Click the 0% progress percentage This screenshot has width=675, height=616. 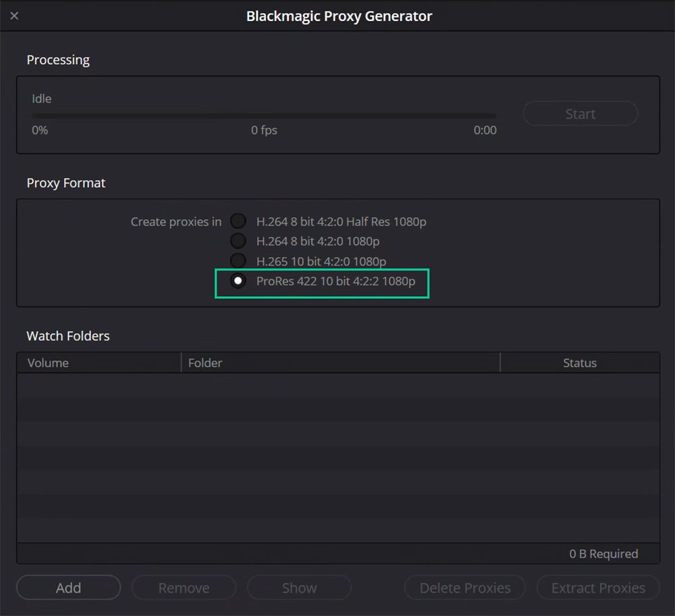(39, 130)
